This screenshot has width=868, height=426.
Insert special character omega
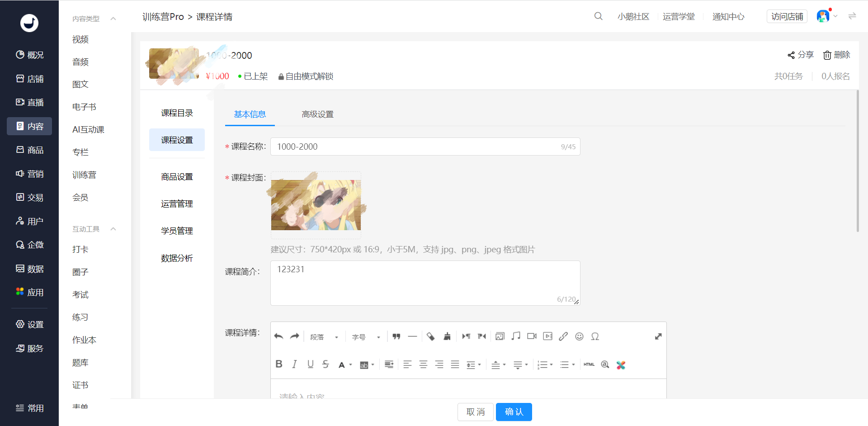tap(595, 336)
